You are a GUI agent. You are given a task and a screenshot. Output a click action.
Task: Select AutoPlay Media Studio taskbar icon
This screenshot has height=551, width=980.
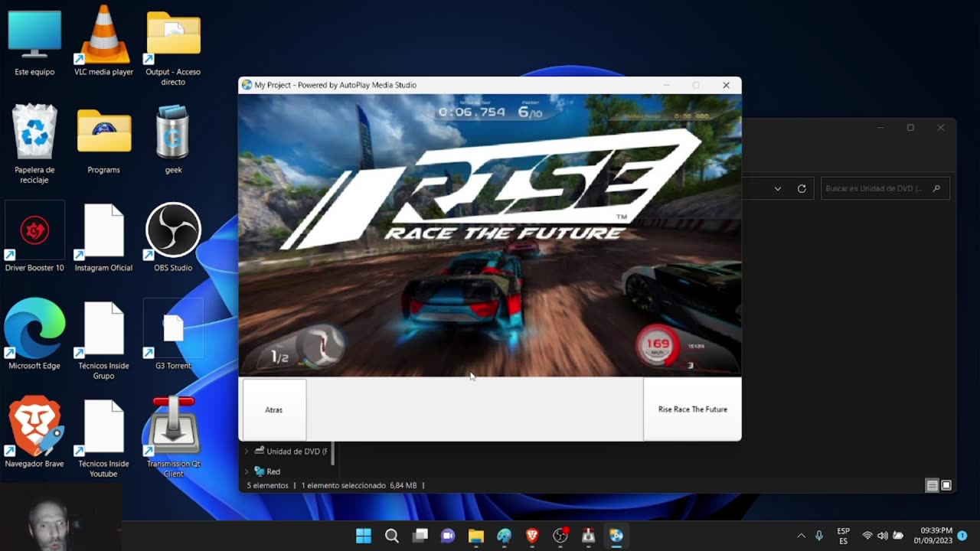[x=616, y=536]
